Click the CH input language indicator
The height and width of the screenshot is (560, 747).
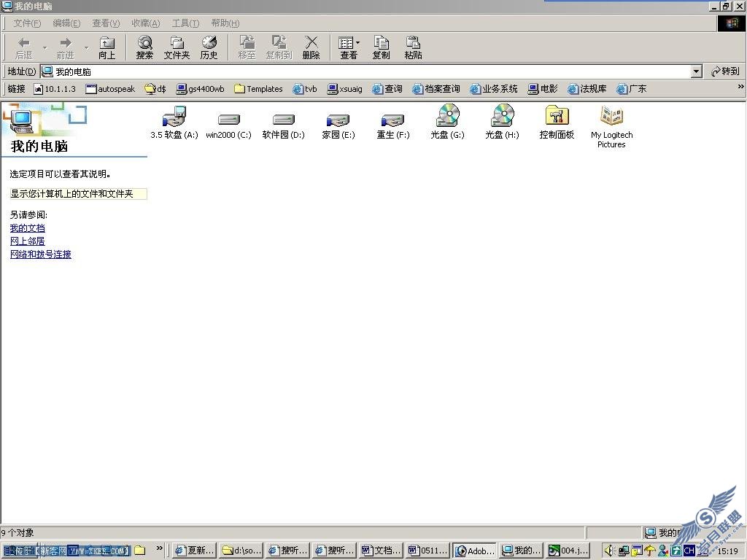(689, 551)
